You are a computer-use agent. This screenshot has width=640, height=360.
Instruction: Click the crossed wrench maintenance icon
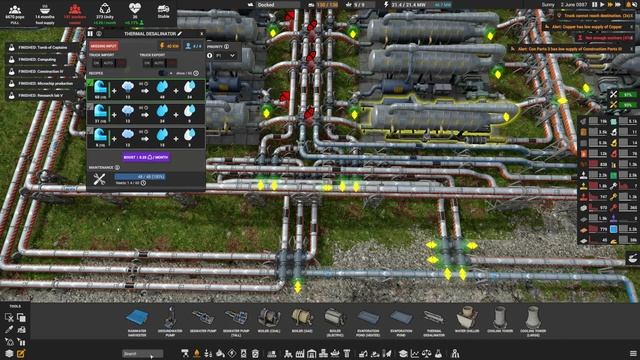[x=99, y=179]
